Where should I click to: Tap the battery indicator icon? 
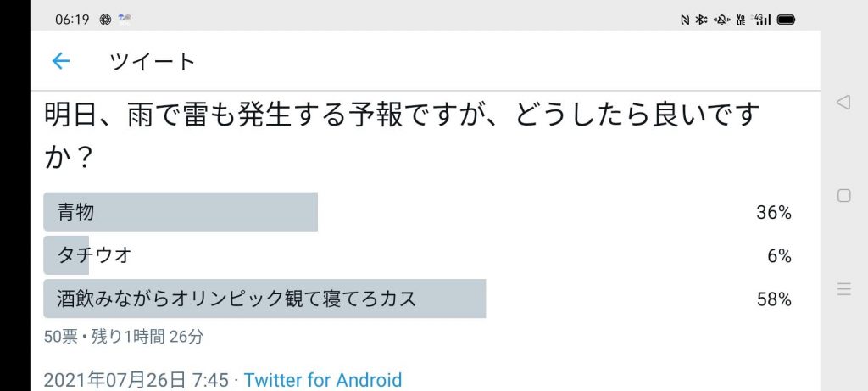click(786, 20)
